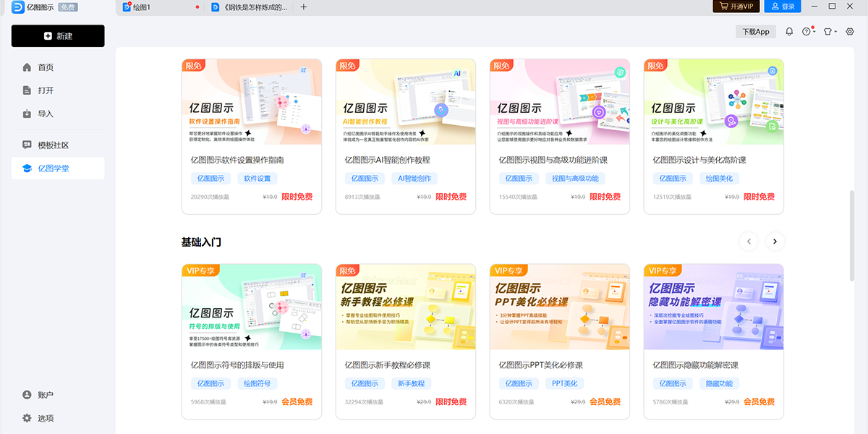Click the plus icon to add a tab

click(304, 7)
